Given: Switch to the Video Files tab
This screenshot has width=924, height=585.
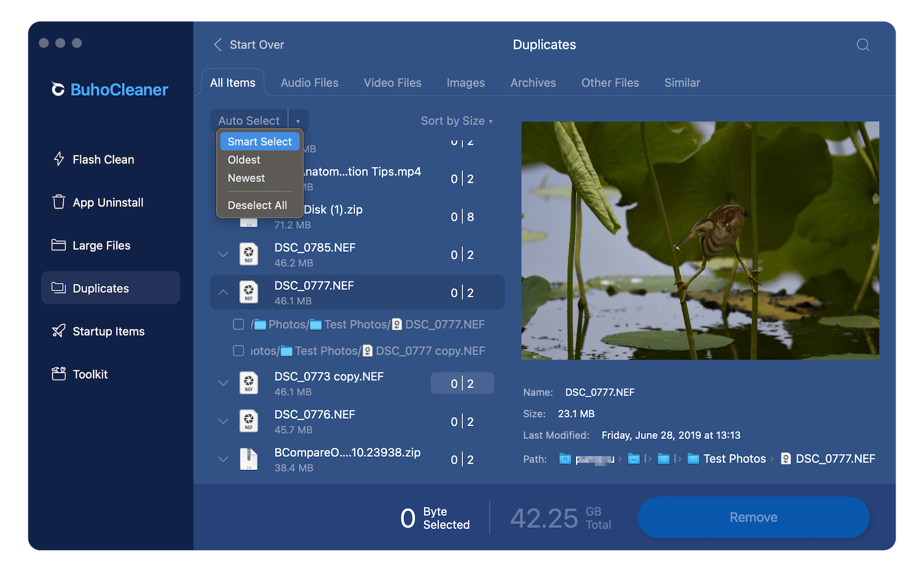Looking at the screenshot, I should click(x=393, y=83).
